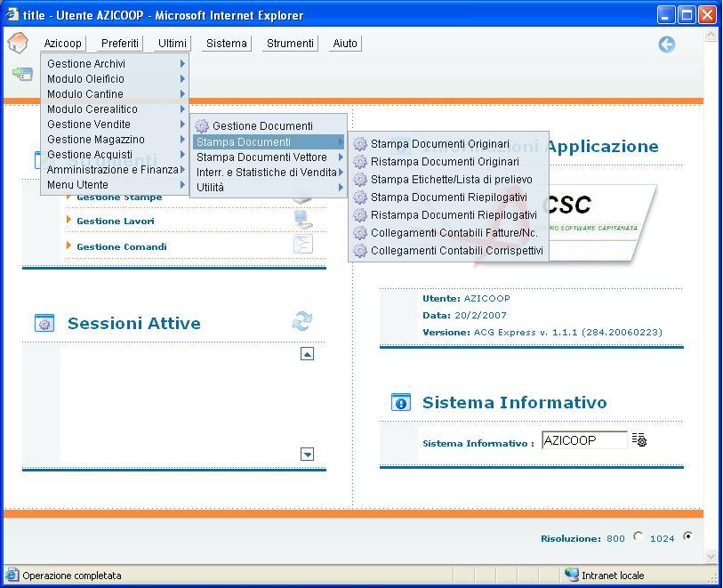The width and height of the screenshot is (723, 588).
Task: Open the Aiuto menu
Action: click(345, 44)
